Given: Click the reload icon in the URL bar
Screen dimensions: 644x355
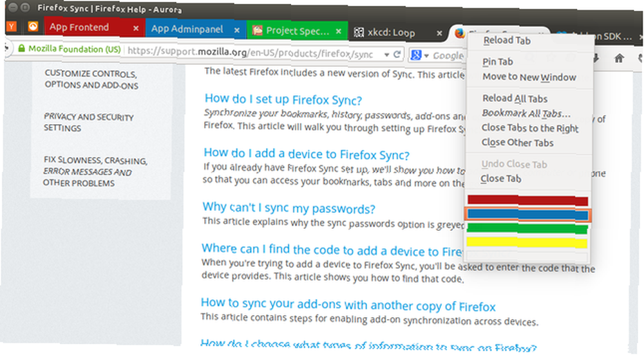Looking at the screenshot, I should click(397, 54).
